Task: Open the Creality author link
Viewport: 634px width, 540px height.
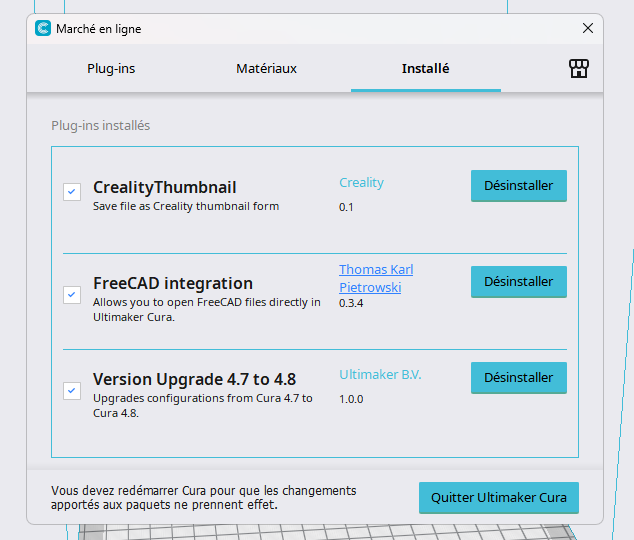Action: (x=361, y=183)
